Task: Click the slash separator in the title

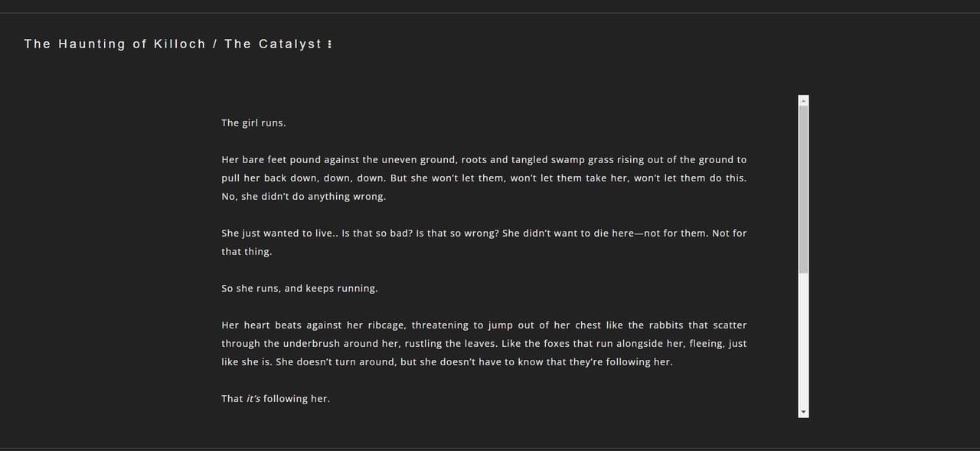Action: click(215, 44)
